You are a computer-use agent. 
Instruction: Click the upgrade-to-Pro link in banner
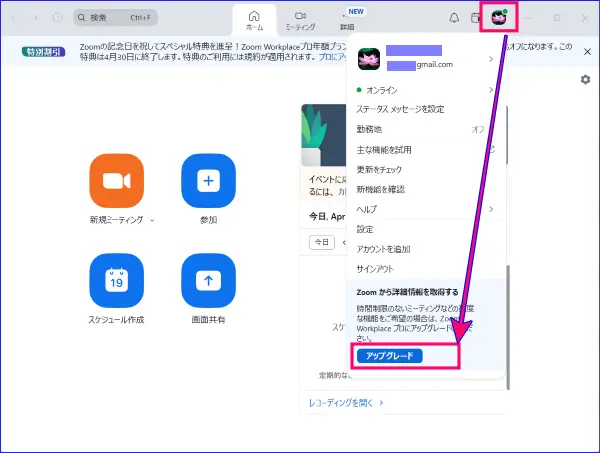[332, 57]
